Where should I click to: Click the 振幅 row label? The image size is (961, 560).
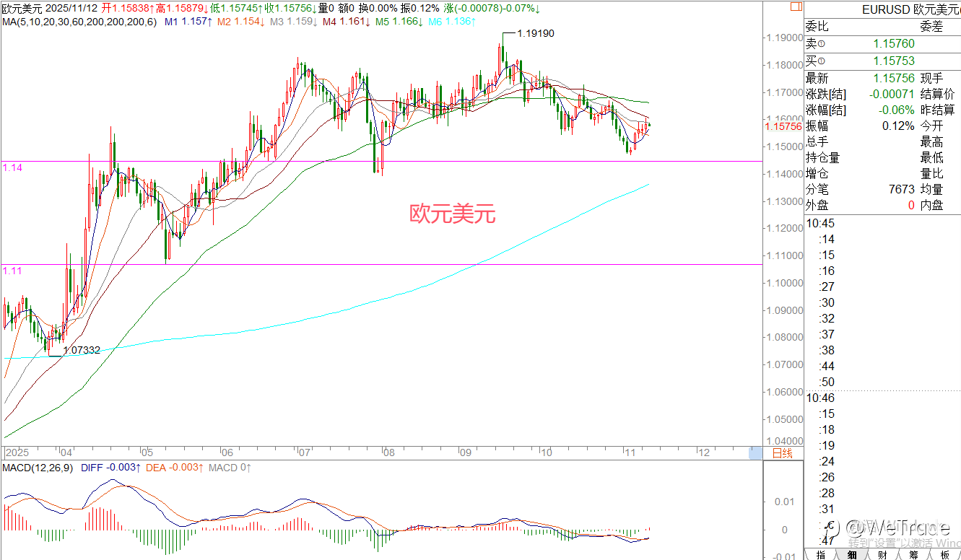click(x=817, y=126)
